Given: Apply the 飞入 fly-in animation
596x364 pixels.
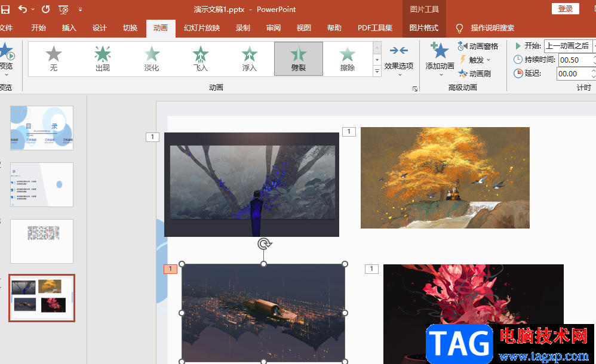Looking at the screenshot, I should 201,59.
